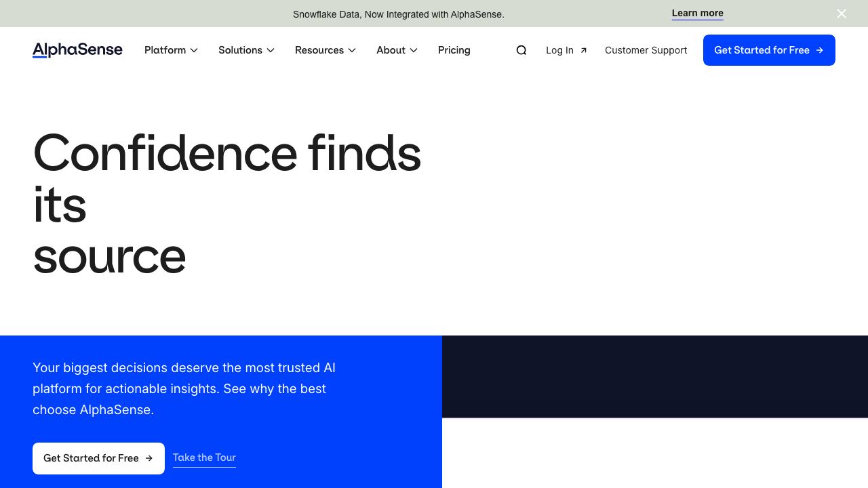
Task: Follow the Learn more banner link
Action: click(x=697, y=14)
